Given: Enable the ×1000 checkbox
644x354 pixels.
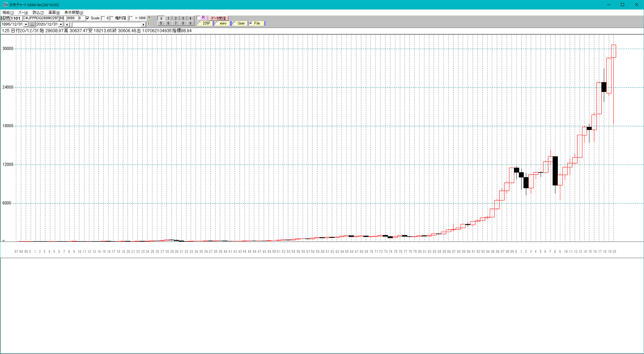Looking at the screenshot, I should click(131, 18).
